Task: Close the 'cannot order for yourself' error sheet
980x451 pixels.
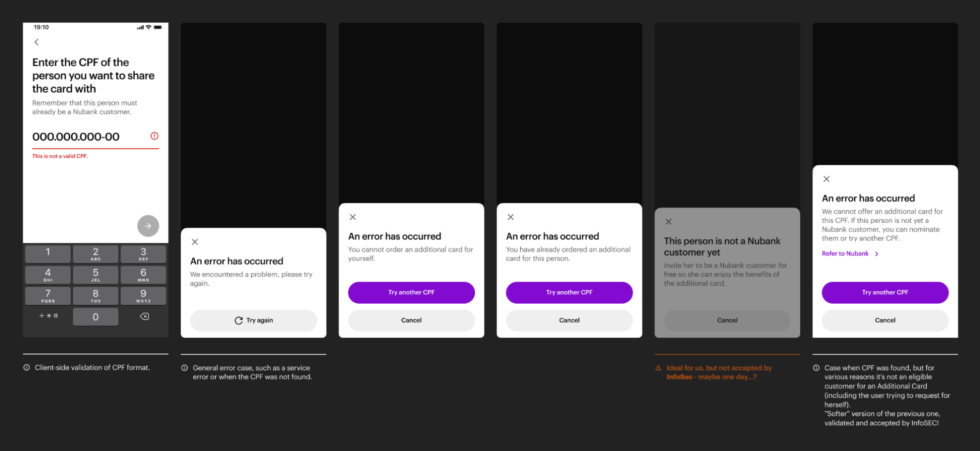Action: (353, 217)
